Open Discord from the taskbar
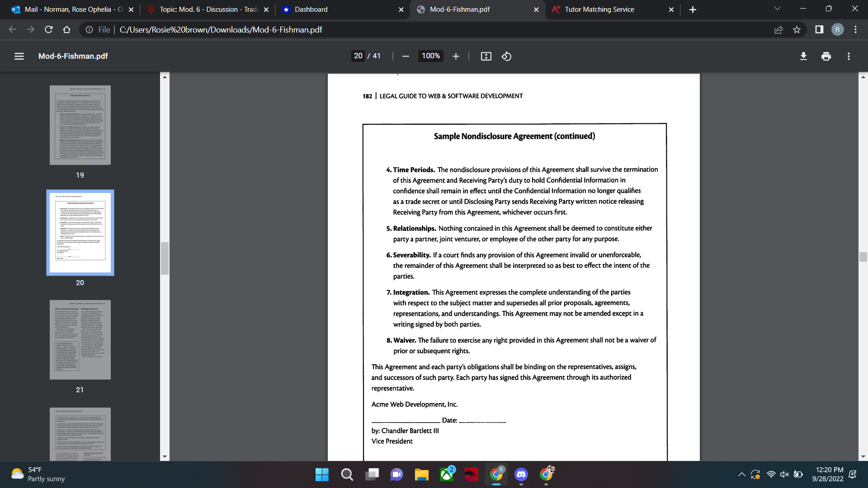This screenshot has width=868, height=488. [x=521, y=474]
